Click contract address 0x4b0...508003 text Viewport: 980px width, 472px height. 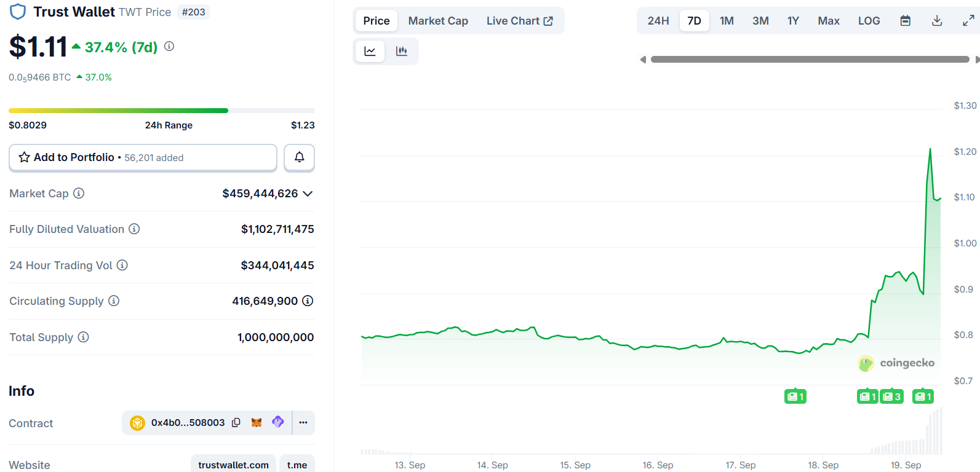[x=188, y=423]
